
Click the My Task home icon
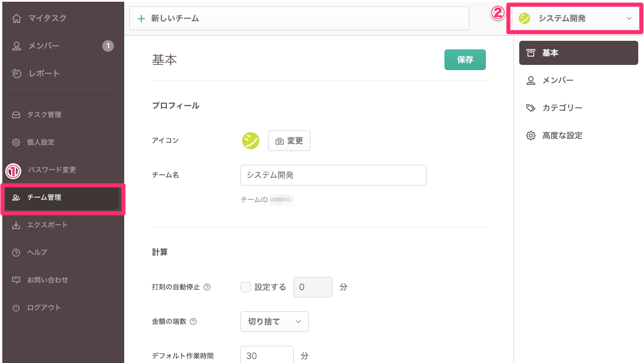coord(17,18)
